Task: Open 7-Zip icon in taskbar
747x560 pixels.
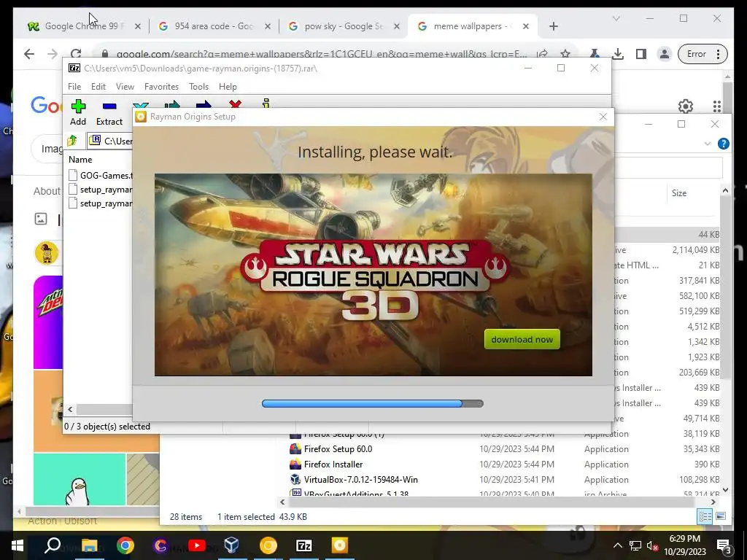Action: tap(304, 545)
